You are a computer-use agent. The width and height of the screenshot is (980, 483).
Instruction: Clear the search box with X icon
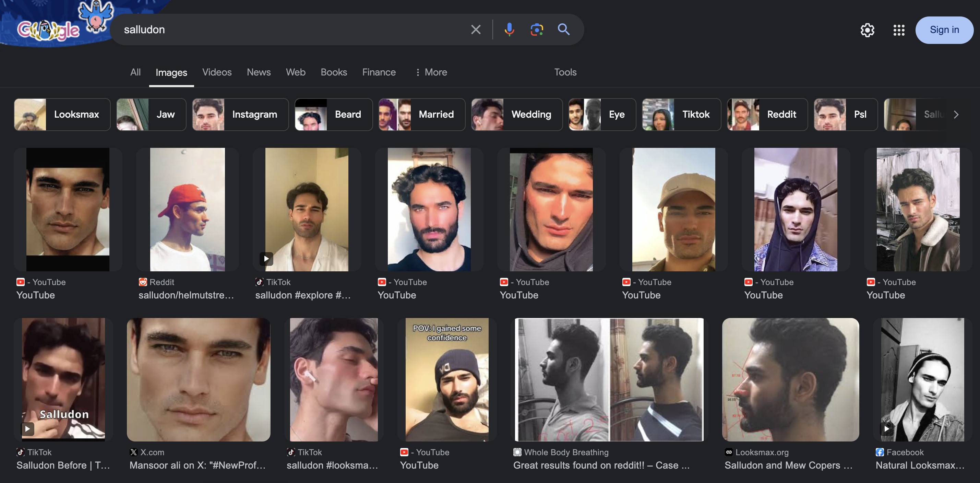pyautogui.click(x=476, y=29)
